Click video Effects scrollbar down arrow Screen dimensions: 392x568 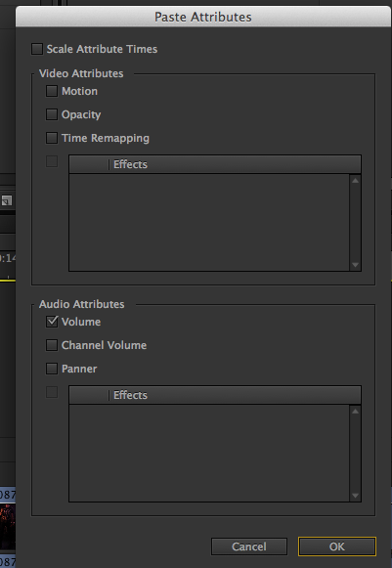click(x=355, y=265)
